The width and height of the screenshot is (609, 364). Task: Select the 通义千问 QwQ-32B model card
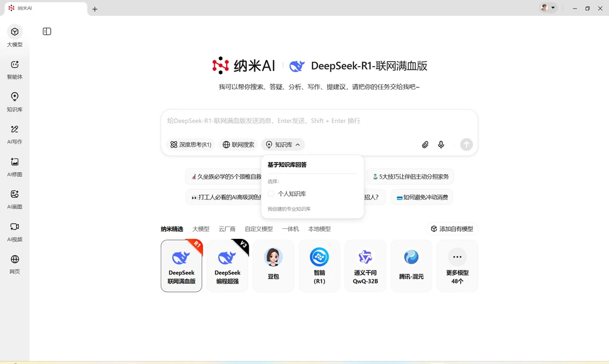[365, 266]
